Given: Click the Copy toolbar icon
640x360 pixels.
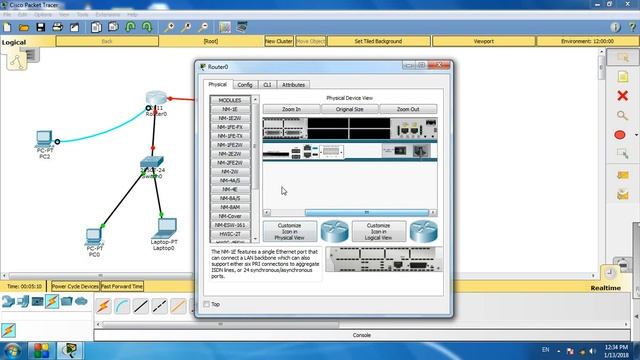Looking at the screenshot, I should pos(96,27).
